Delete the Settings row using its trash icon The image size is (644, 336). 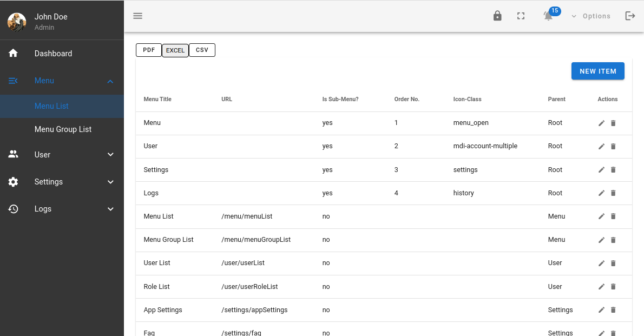[613, 169]
